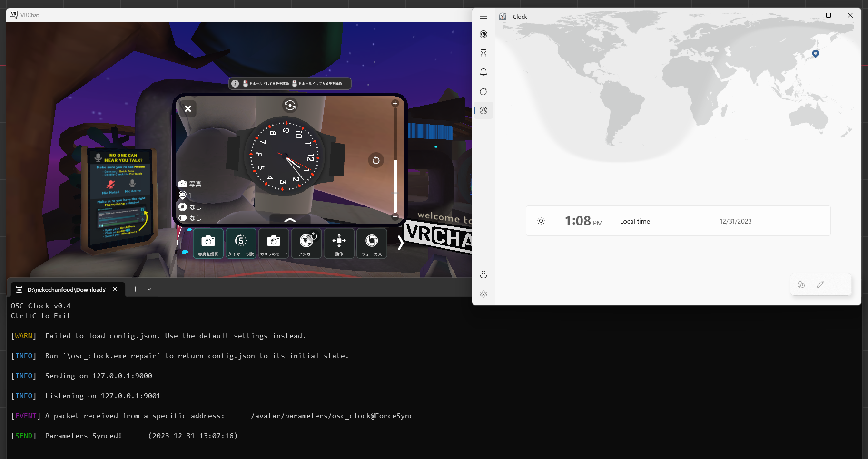Open the camera mode button
This screenshot has height=459, width=868.
273,244
